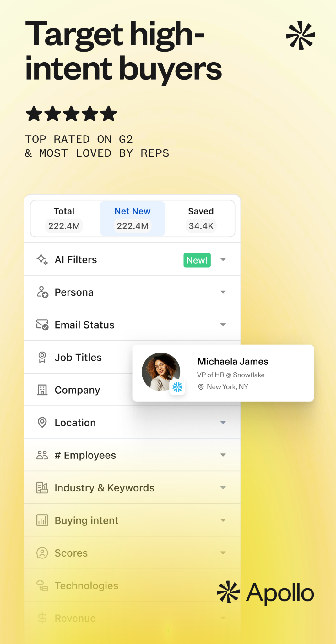
Task: Select the Net New tab
Action: coord(133,219)
